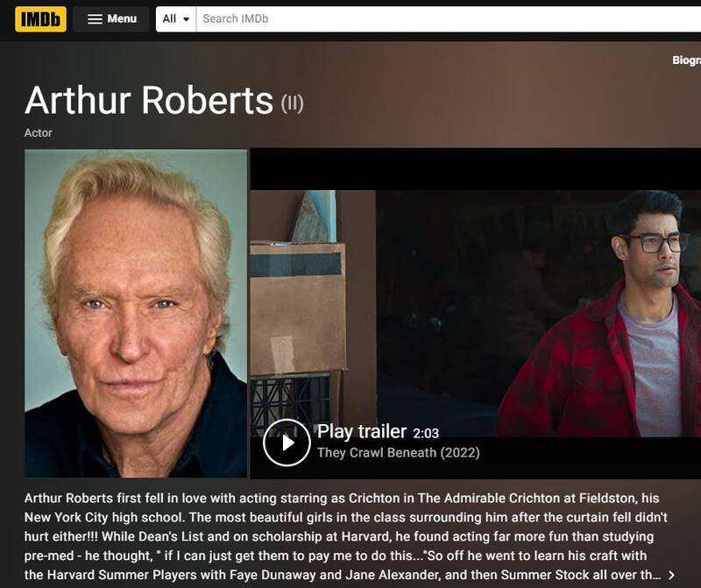Click the Arthur Roberts name heading

(x=149, y=101)
